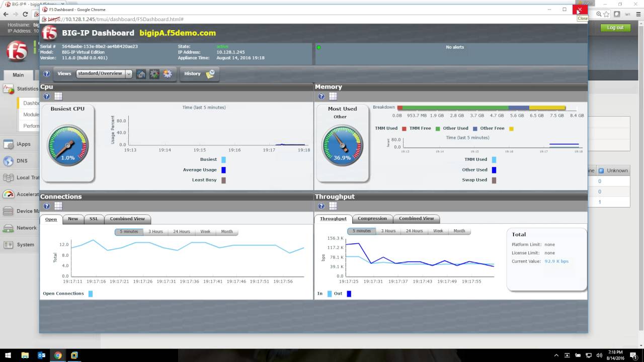Select Throughput 24 Hours range
The height and width of the screenshot is (362, 644).
coord(415,231)
